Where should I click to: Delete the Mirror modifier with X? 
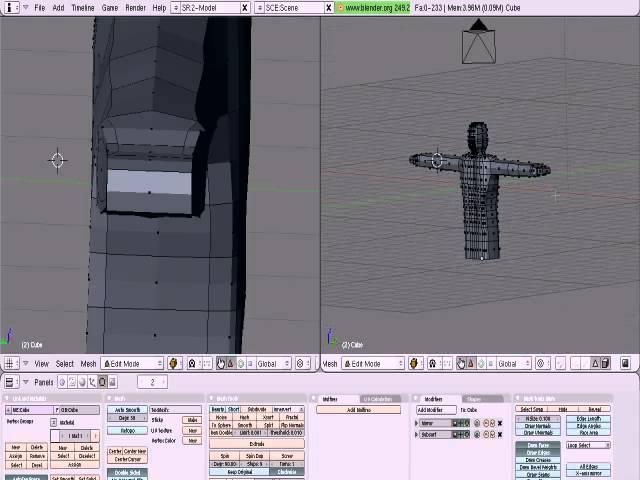pos(500,423)
